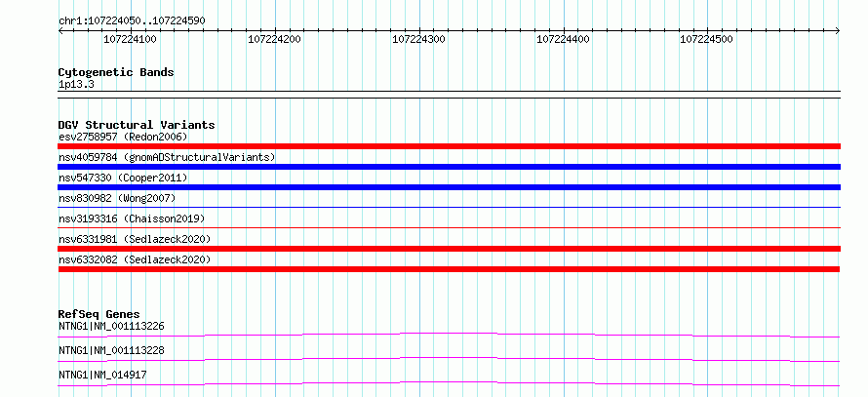This screenshot has height=397, width=868.
Task: Click the 107224400 ruler position label
Action: click(563, 39)
